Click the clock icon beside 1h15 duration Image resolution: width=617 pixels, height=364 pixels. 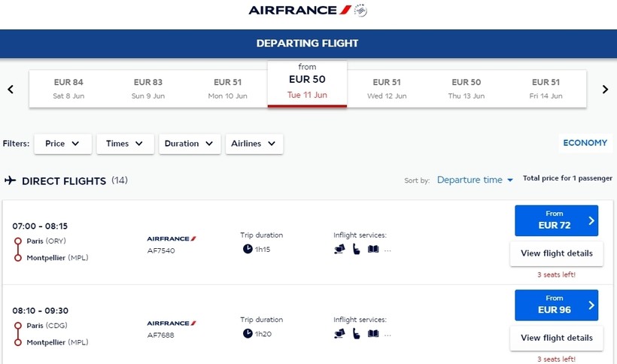[248, 249]
